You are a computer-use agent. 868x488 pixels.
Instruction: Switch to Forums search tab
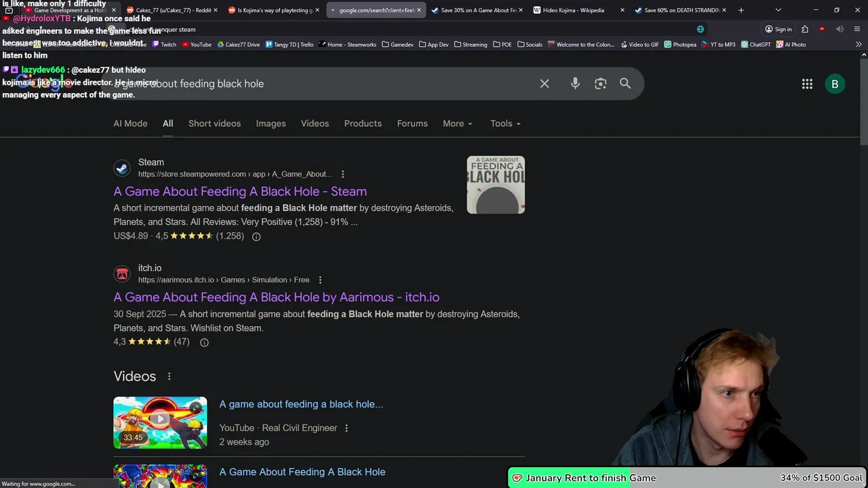[412, 123]
